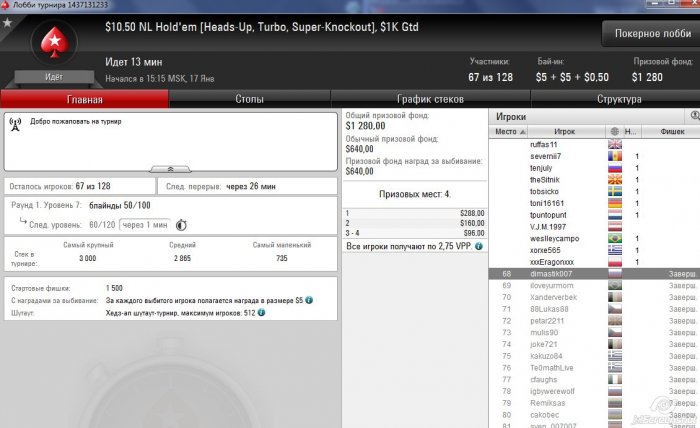Click the 'через 1 мин' next level timer box
Viewport: 700px width, 428px height.
[145, 225]
